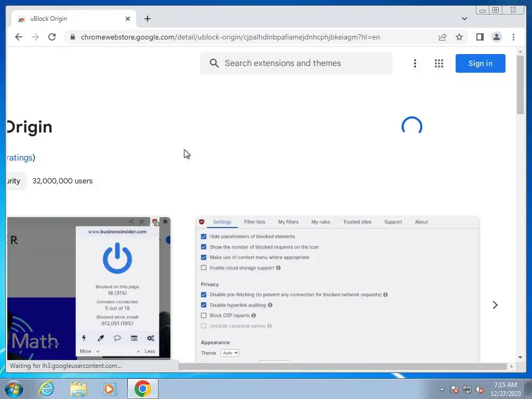
Task: Close the uBlock Origin tab
Action: (128, 19)
